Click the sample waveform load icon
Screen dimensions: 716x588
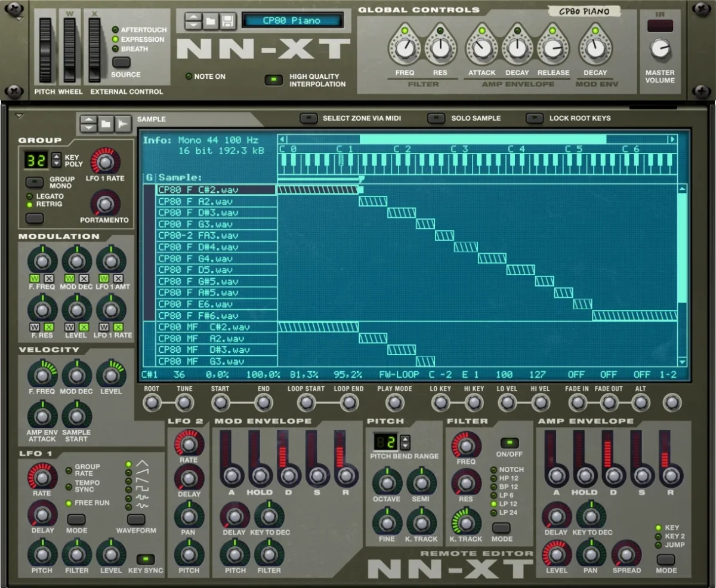[123, 124]
